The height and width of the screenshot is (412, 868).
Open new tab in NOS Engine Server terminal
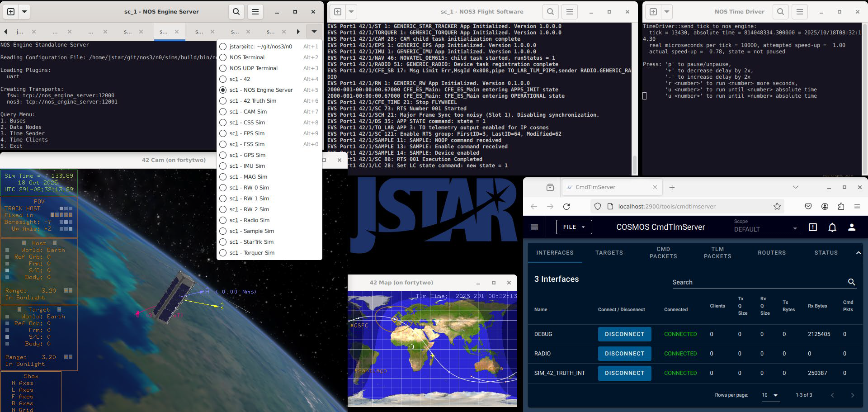coord(11,12)
